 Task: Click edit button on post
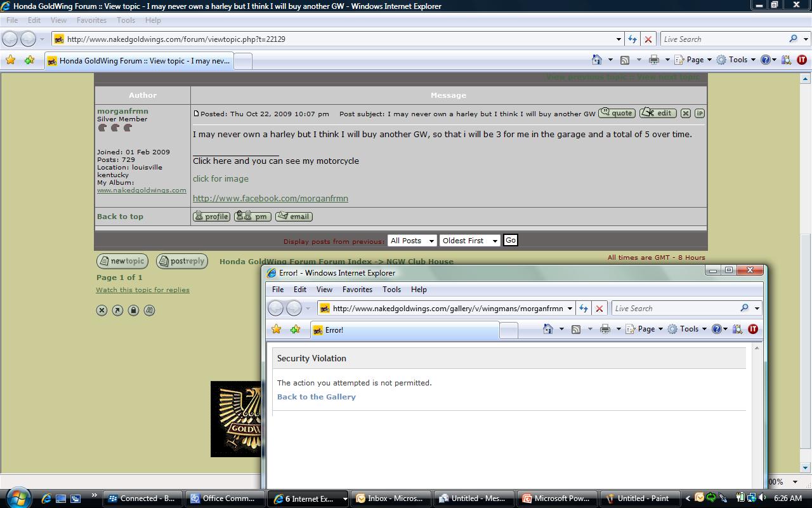click(658, 113)
